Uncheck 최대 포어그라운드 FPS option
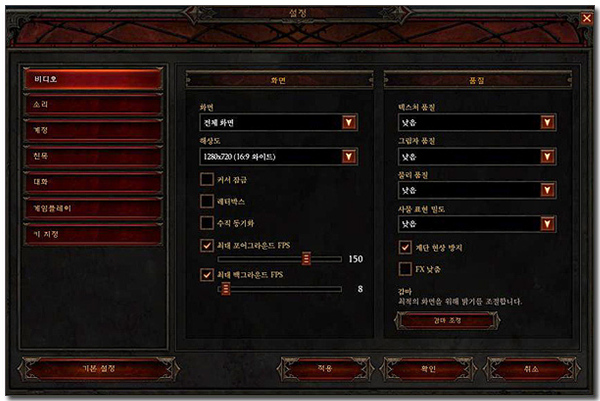 (207, 245)
